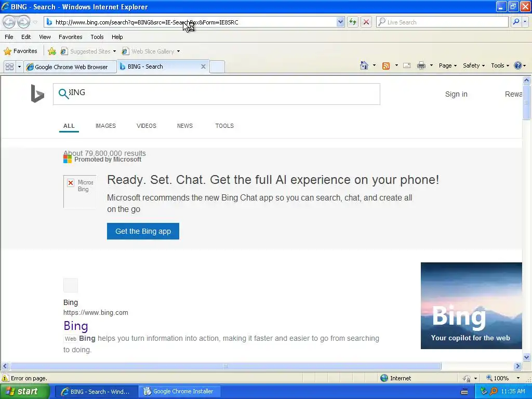Image resolution: width=532 pixels, height=399 pixels.
Task: Click the Quick Tabs grid icon
Action: (x=9, y=66)
